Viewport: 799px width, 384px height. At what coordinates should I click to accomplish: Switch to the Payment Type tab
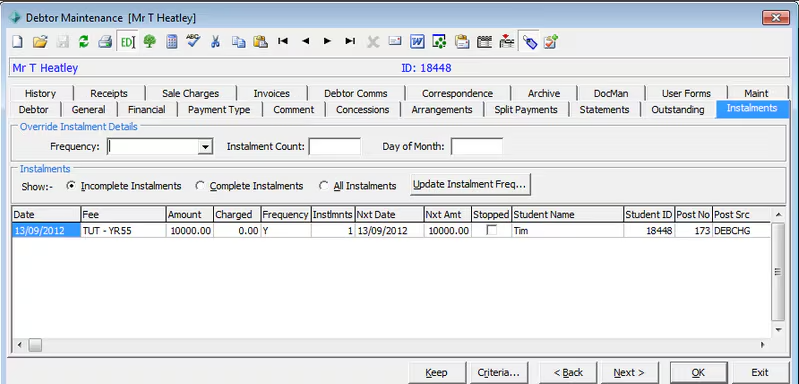219,109
